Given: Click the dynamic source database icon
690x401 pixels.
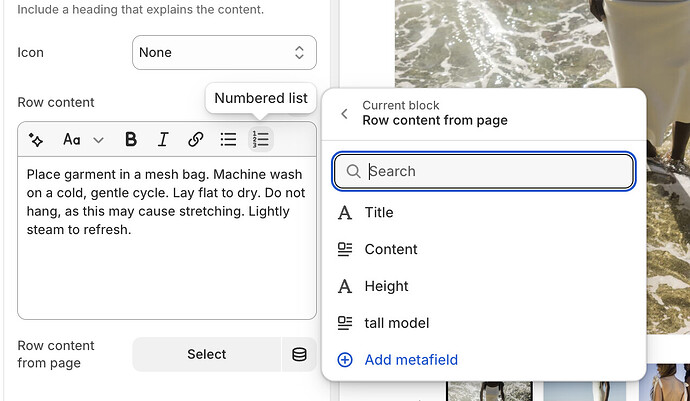Looking at the screenshot, I should click(x=299, y=354).
